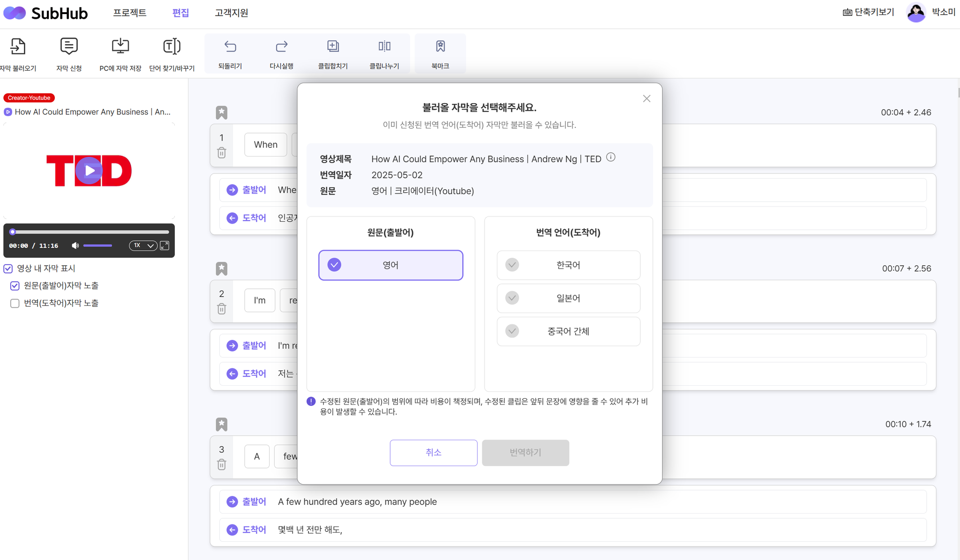Open the 1X playback speed dropdown
This screenshot has height=560, width=960.
(143, 246)
